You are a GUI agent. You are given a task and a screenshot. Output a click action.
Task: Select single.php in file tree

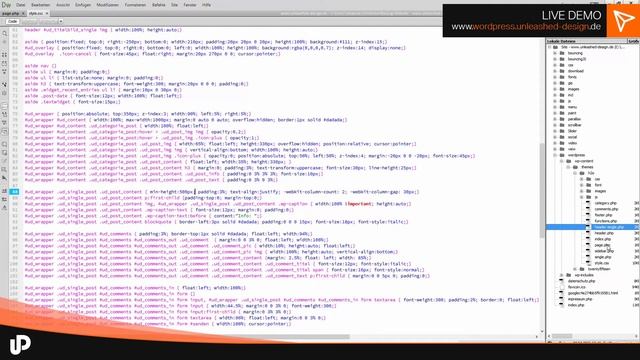click(x=603, y=257)
